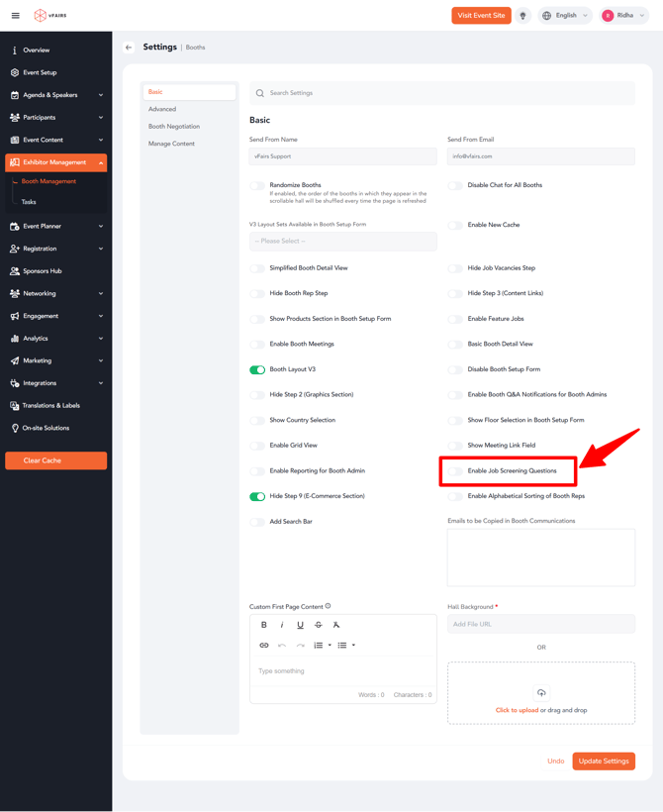This screenshot has height=812, width=663.
Task: Click the lightbulb icon in header
Action: [x=522, y=16]
